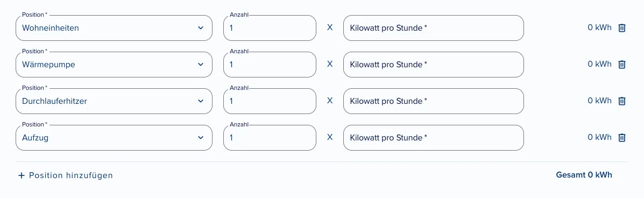Delete the Wärmepumpe row with trash icon

(622, 65)
